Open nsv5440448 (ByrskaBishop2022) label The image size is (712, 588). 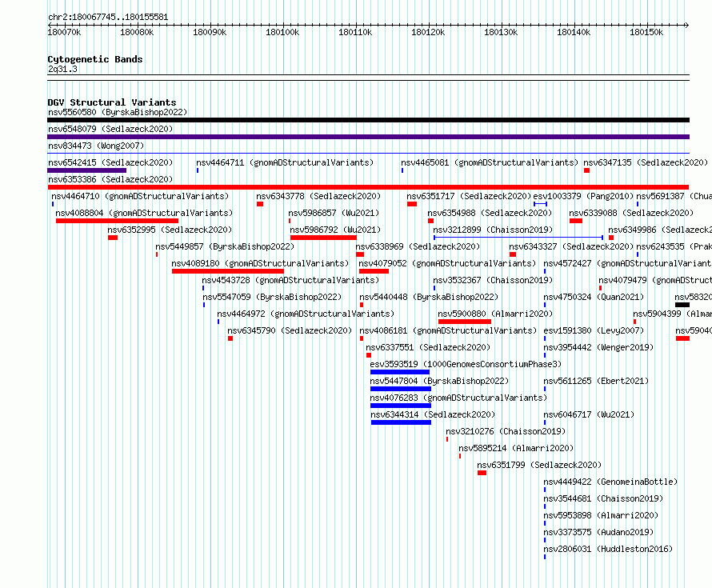pyautogui.click(x=429, y=297)
